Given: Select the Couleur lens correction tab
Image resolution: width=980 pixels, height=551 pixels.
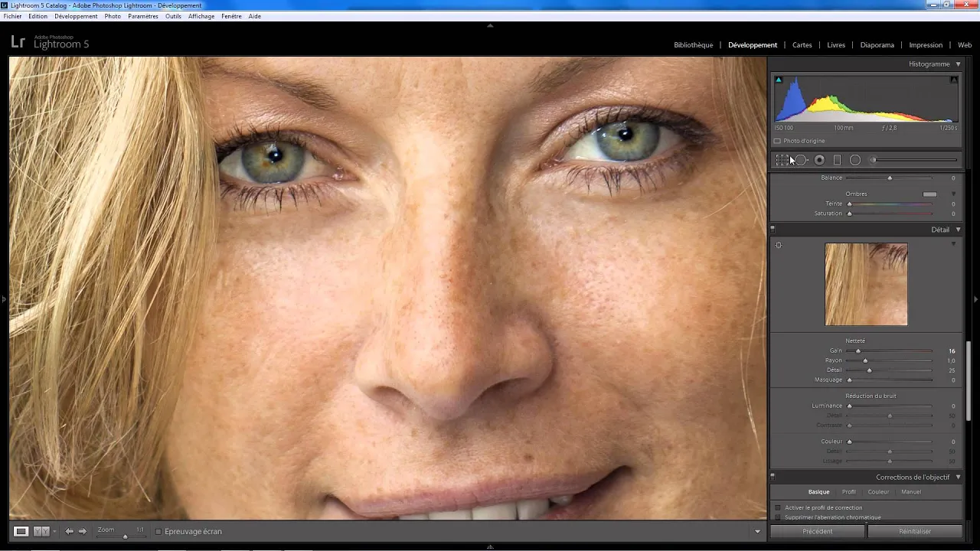Looking at the screenshot, I should point(878,492).
